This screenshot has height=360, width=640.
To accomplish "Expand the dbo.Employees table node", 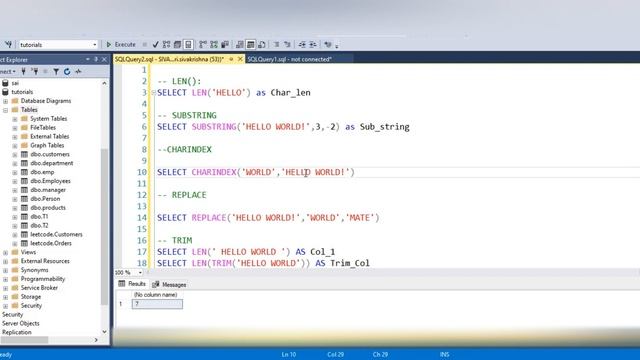I will pyautogui.click(x=15, y=181).
